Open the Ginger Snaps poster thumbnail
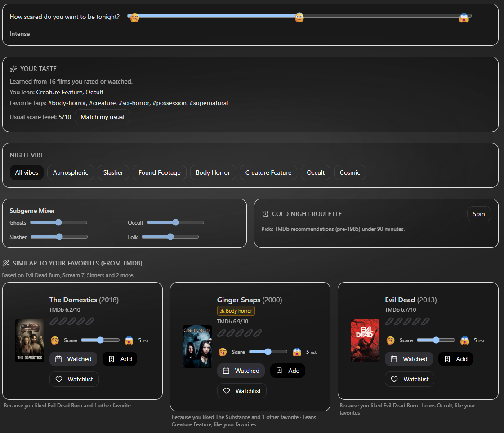 click(x=197, y=347)
